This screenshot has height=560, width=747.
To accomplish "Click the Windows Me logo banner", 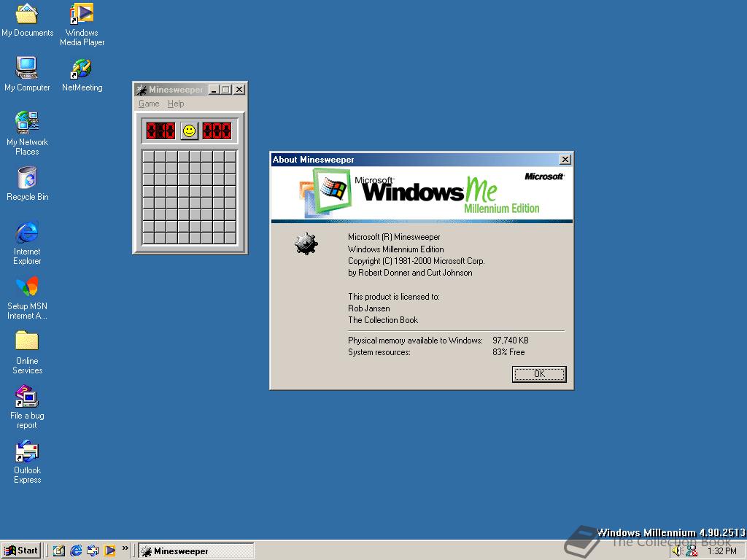I will pyautogui.click(x=422, y=194).
